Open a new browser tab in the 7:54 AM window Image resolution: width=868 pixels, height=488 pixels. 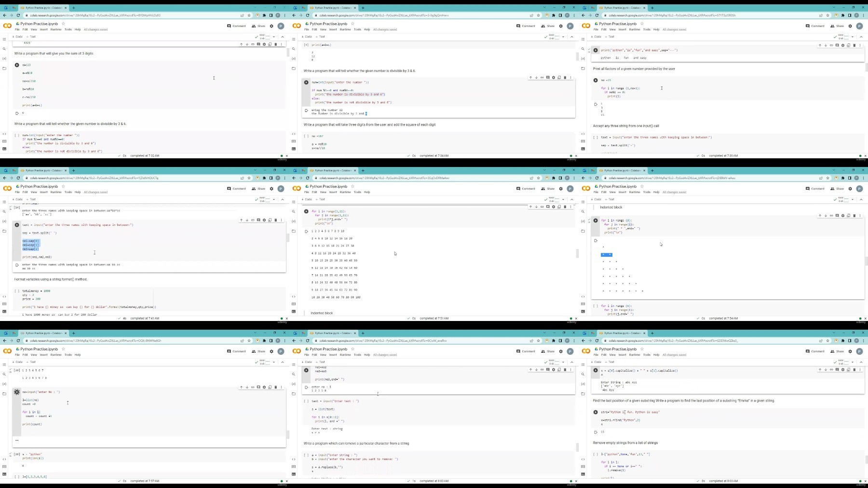(x=652, y=170)
